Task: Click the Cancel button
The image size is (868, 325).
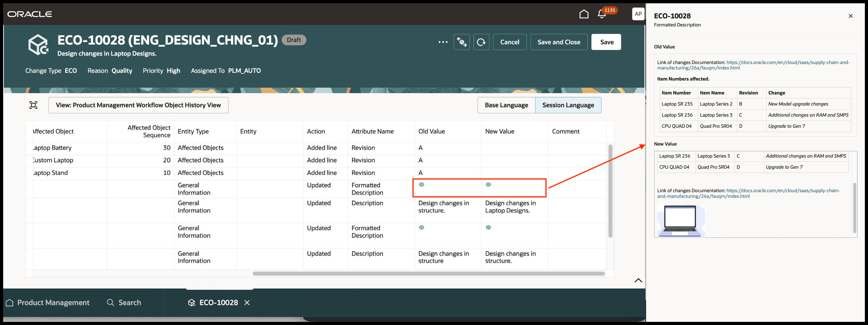Action: tap(510, 42)
